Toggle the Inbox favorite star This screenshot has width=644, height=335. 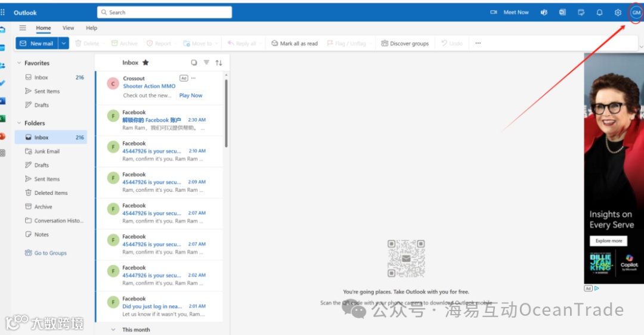pos(145,63)
